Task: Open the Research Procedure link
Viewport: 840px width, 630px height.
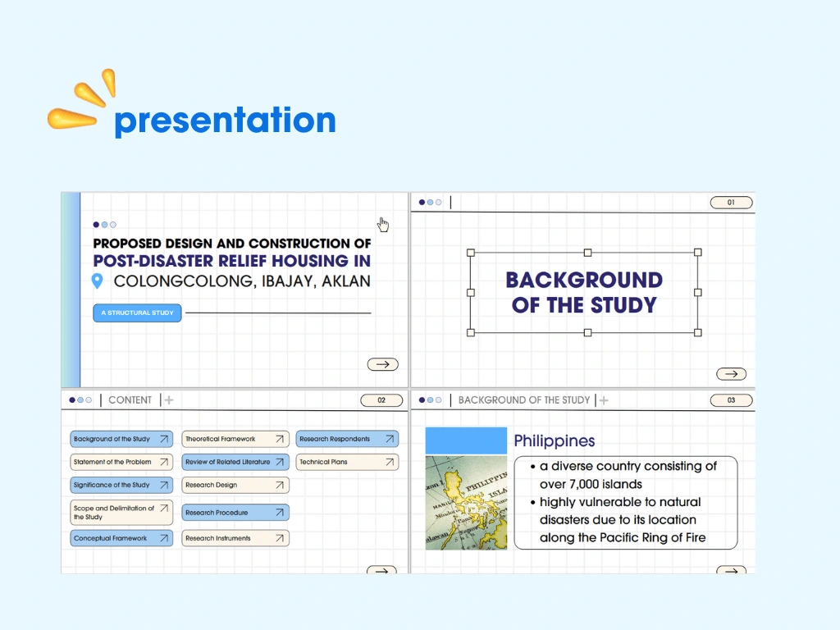Action: pos(235,513)
